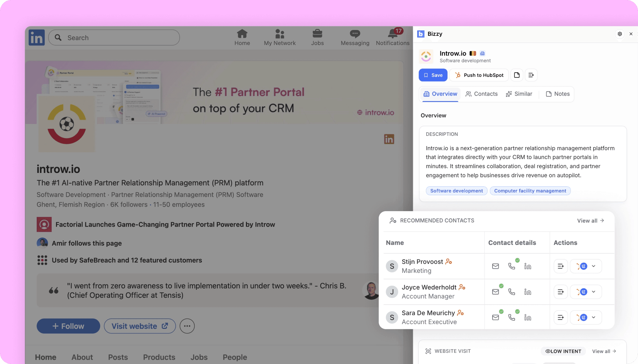638x364 pixels.
Task: Open Notifications with 17 badge
Action: tap(393, 37)
